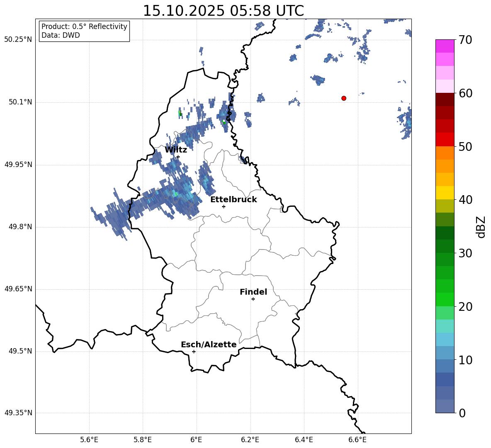
Task: Click the 49.65°N latitude tick label
Action: pyautogui.click(x=18, y=289)
